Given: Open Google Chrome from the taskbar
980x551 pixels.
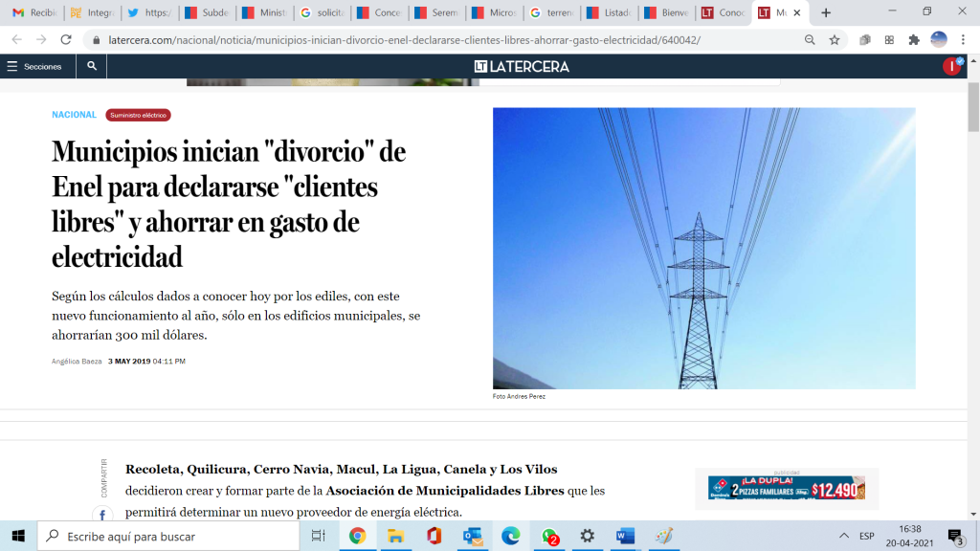Looking at the screenshot, I should 358,536.
